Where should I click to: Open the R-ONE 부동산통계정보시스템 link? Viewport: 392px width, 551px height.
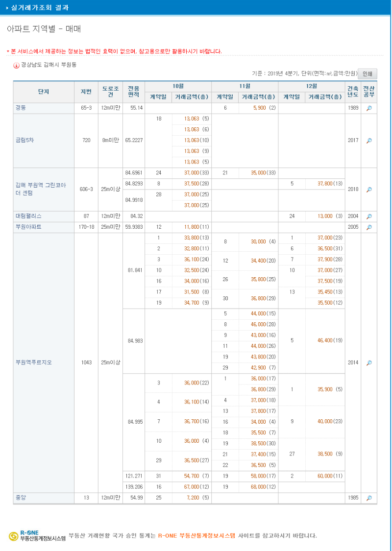click(x=196, y=536)
